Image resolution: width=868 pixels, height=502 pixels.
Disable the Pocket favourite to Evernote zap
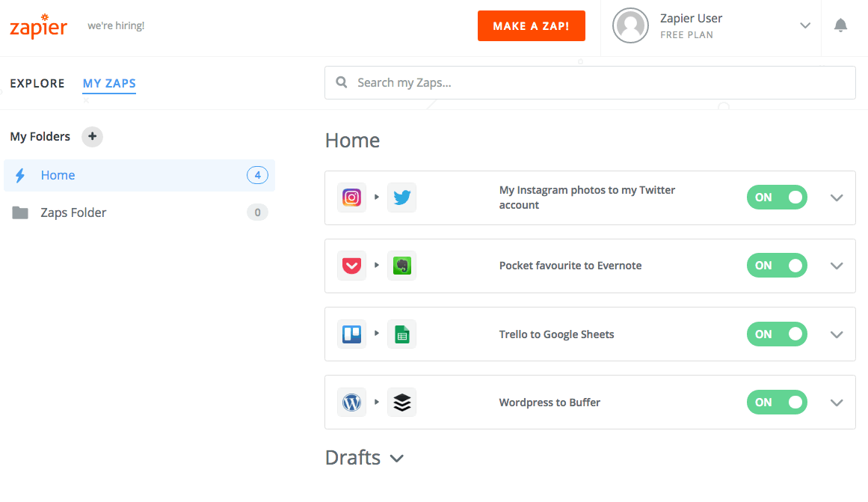click(x=777, y=266)
